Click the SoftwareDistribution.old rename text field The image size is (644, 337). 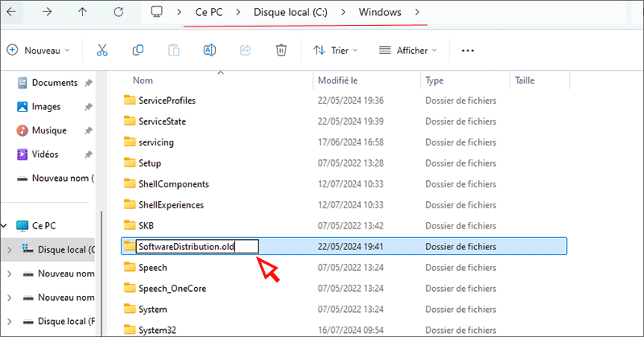(x=196, y=247)
